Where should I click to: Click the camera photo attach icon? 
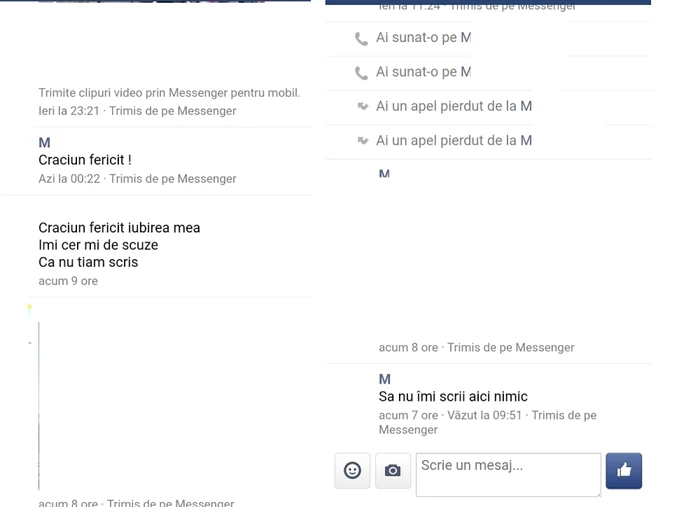tap(393, 470)
